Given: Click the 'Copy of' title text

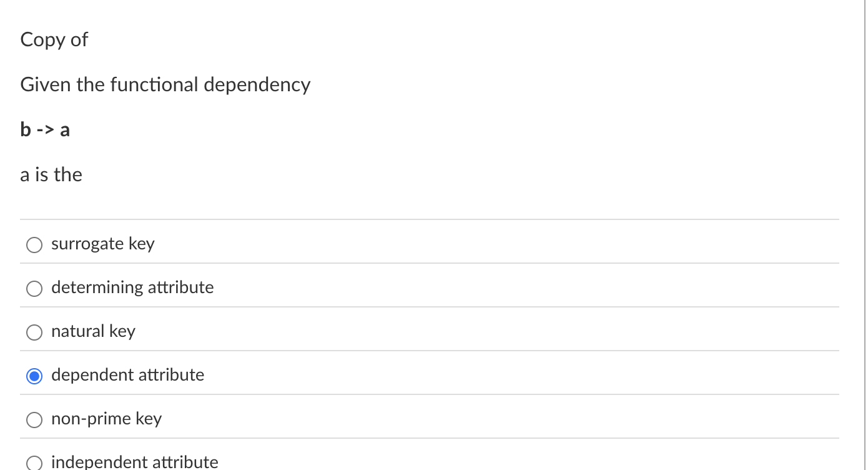Looking at the screenshot, I should 54,39.
